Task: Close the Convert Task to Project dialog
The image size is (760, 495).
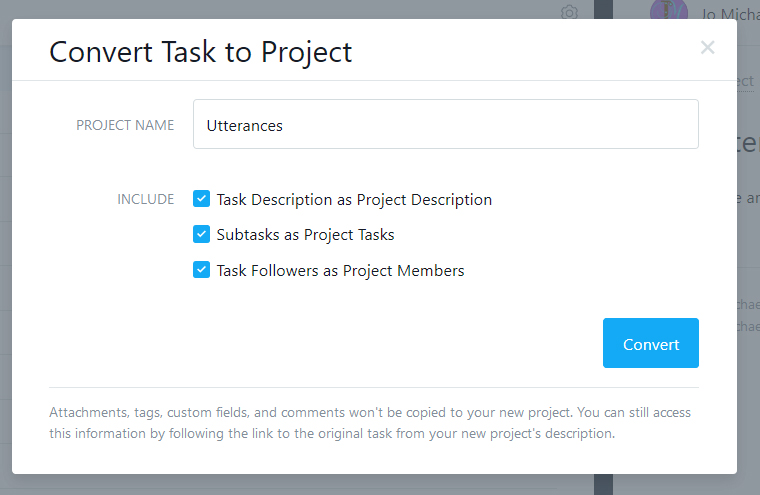Action: point(708,47)
